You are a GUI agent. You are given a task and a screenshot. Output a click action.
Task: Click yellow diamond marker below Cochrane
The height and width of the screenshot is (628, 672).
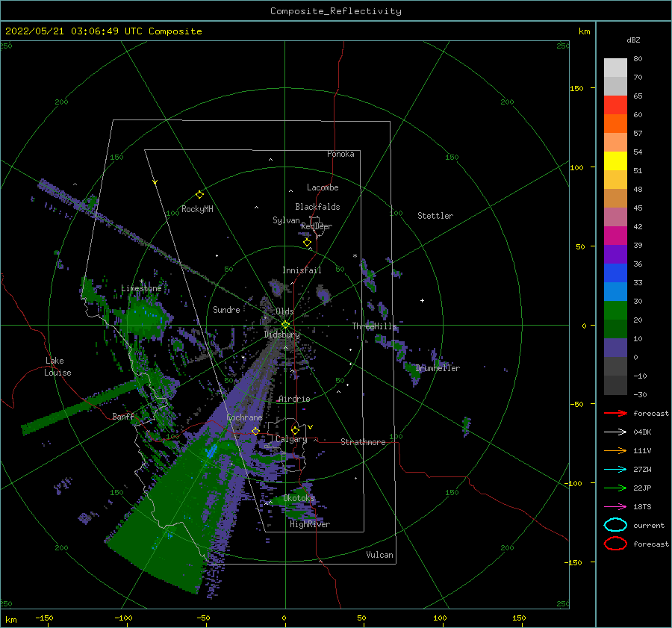coord(255,431)
